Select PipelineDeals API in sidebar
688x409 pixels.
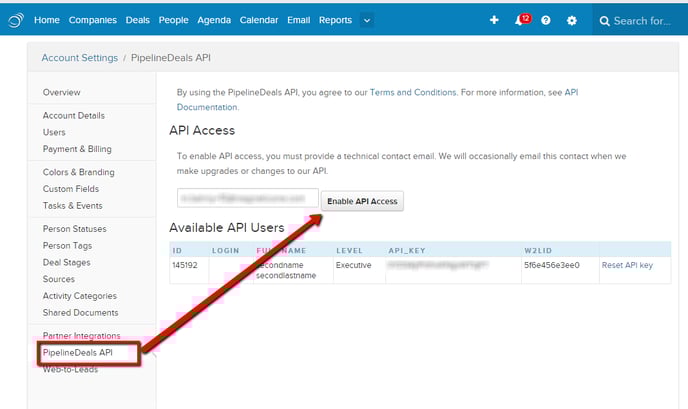(78, 353)
